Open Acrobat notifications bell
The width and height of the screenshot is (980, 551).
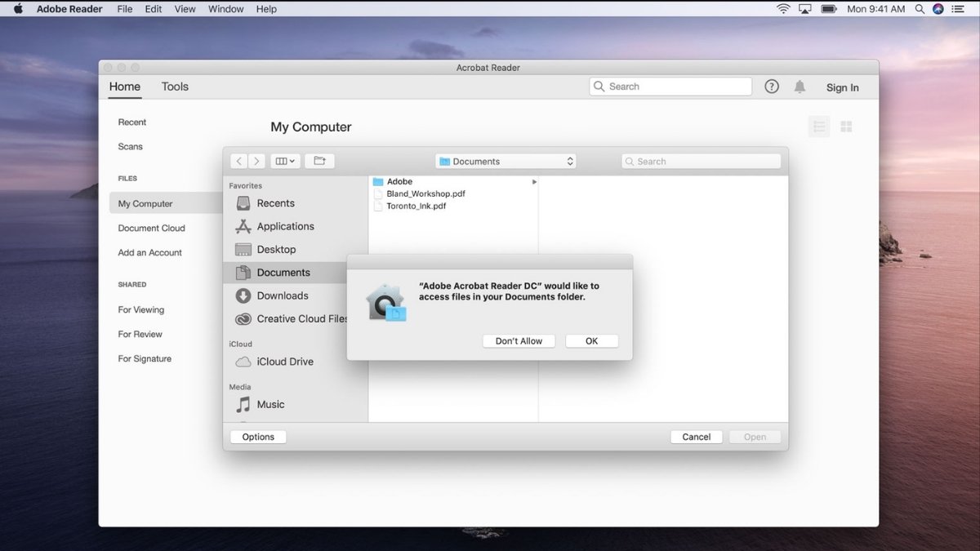click(x=800, y=87)
